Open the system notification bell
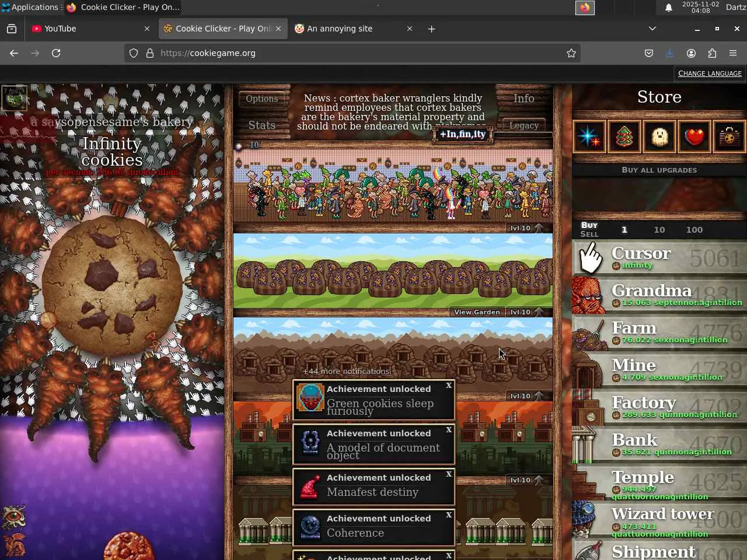 (x=669, y=8)
